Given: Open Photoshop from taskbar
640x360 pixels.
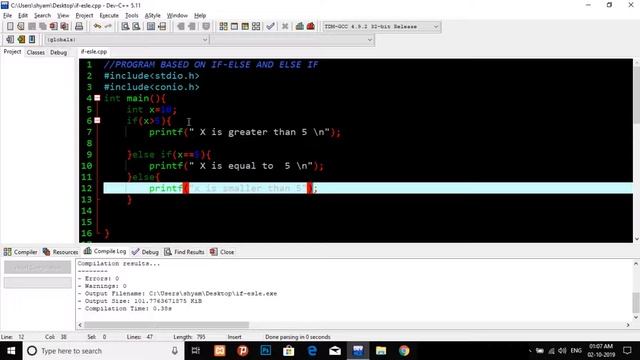Looking at the screenshot, I should coord(265,351).
